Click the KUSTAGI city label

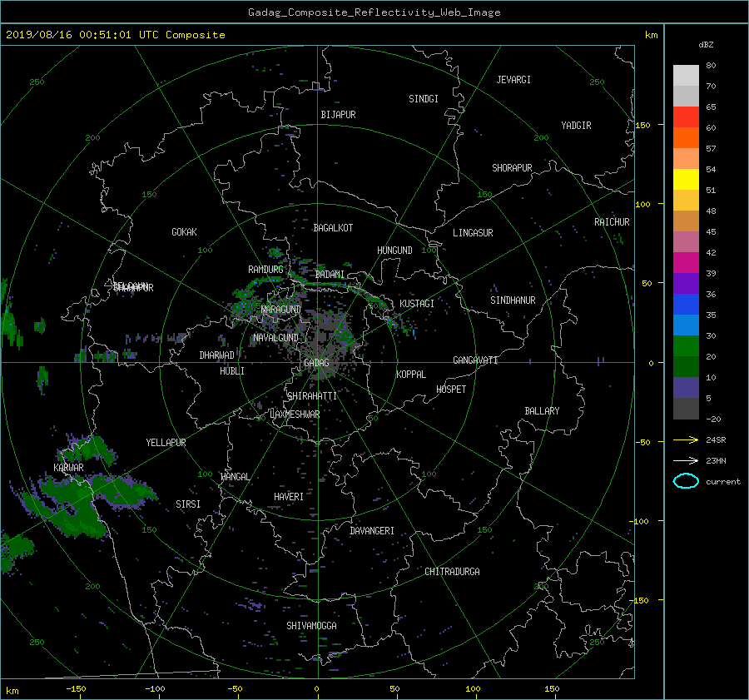[x=417, y=304]
